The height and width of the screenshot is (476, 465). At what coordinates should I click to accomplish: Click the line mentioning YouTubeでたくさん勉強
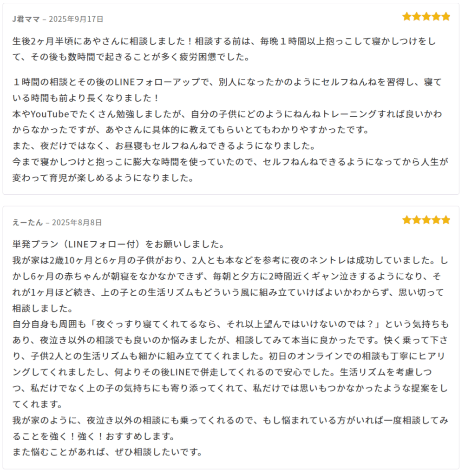pos(228,114)
